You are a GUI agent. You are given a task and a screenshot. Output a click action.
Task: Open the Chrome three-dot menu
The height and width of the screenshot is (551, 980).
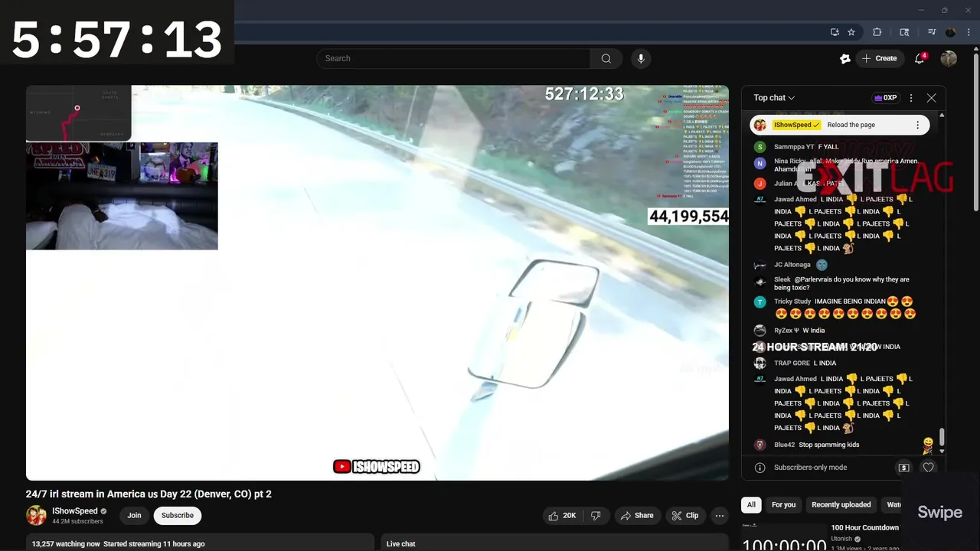(969, 32)
